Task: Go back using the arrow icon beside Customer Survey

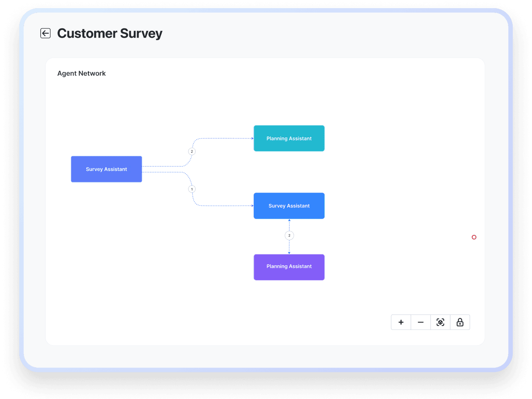Action: click(x=45, y=33)
